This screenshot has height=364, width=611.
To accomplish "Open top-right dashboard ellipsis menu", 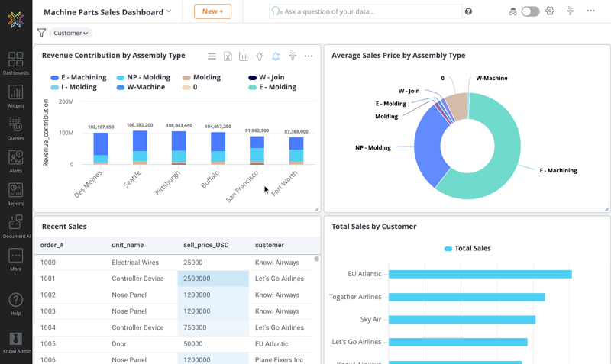I will point(590,11).
